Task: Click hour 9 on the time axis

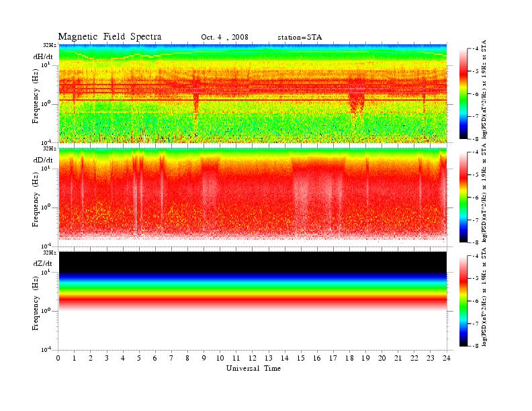Action: coord(204,358)
